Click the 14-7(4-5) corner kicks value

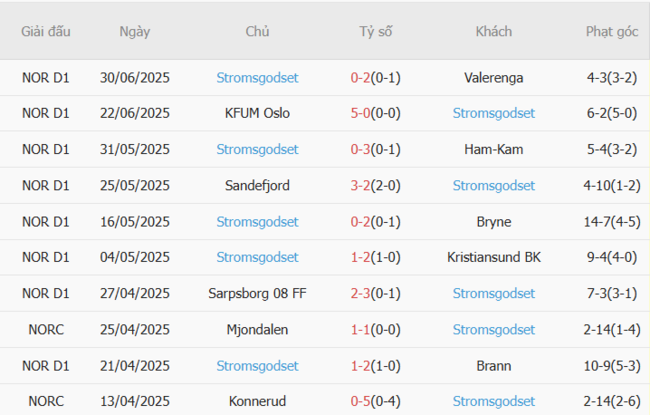coord(612,221)
